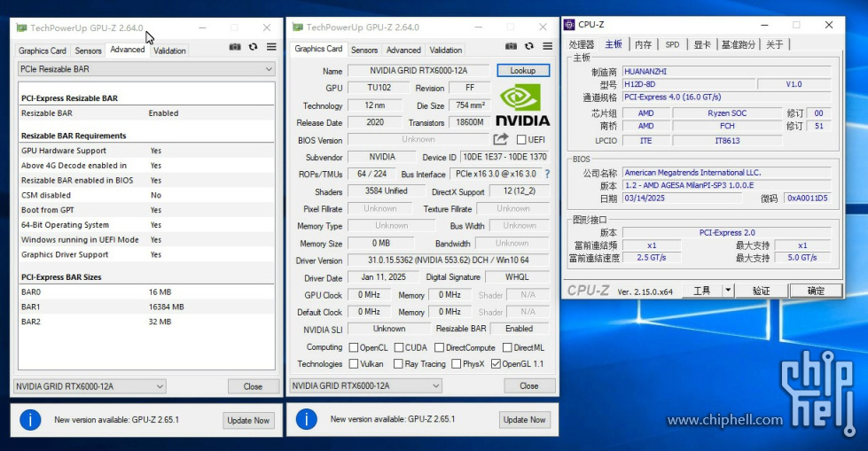Click the Lookup button
868x451 pixels.
pos(522,71)
